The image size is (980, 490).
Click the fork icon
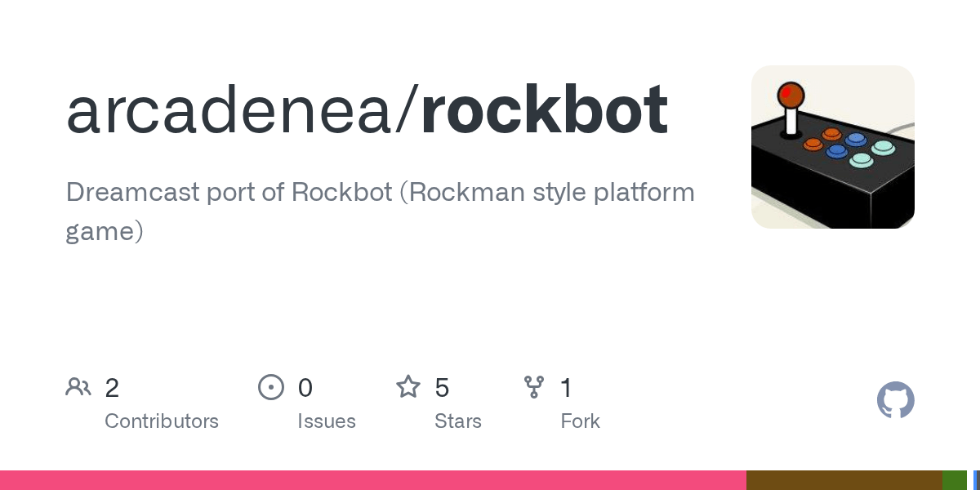click(534, 386)
